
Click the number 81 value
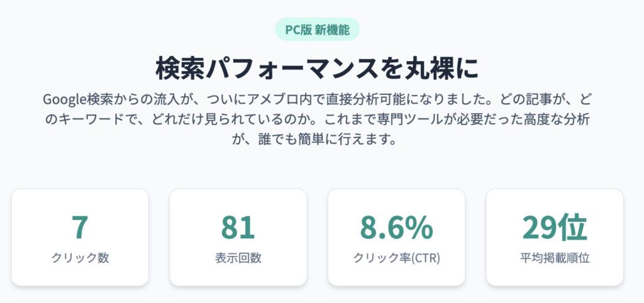pos(238,228)
